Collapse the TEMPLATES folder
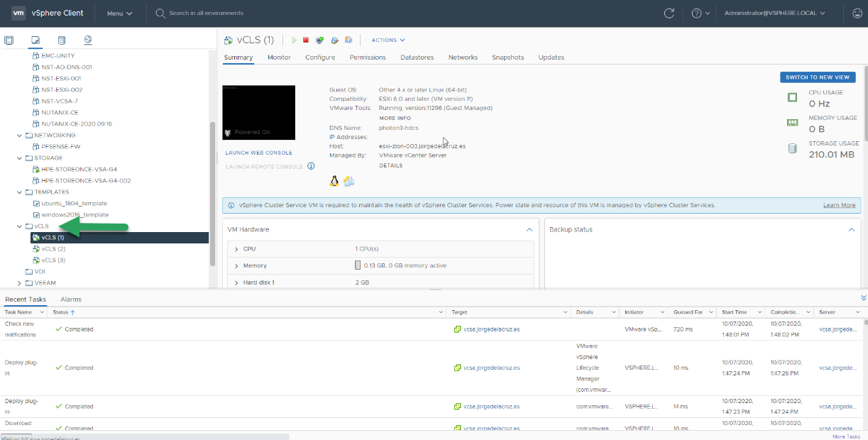Viewport: 868px width, 440px height. (20, 192)
